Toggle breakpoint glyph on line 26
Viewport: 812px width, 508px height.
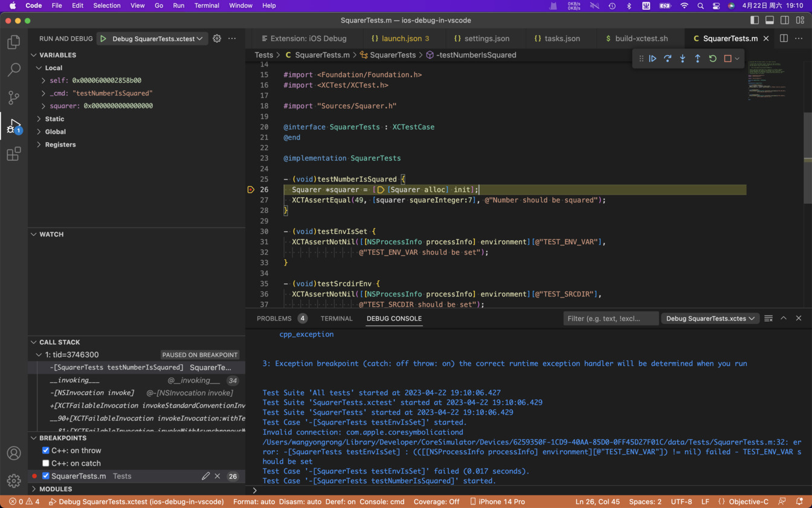click(x=251, y=189)
